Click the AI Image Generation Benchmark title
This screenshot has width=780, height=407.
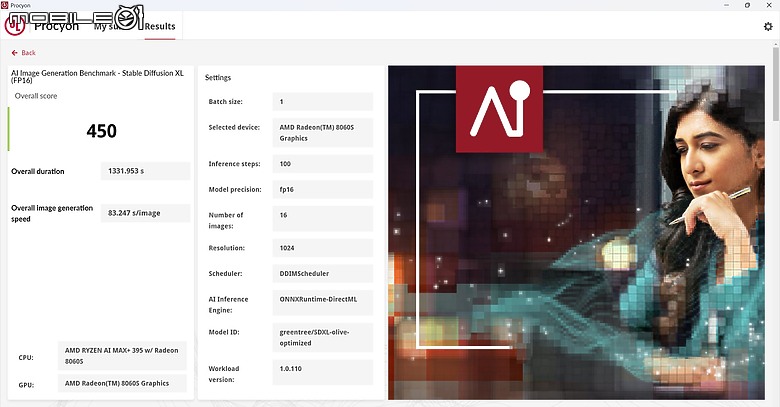pos(98,77)
